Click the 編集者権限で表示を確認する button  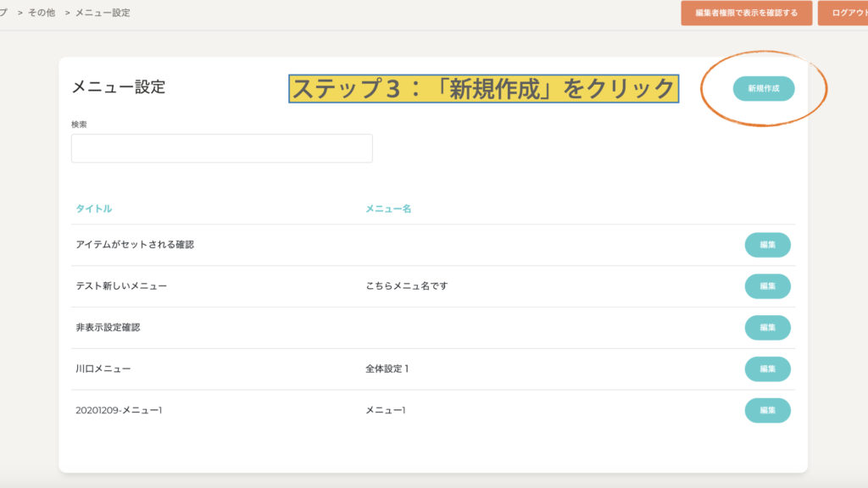[746, 13]
